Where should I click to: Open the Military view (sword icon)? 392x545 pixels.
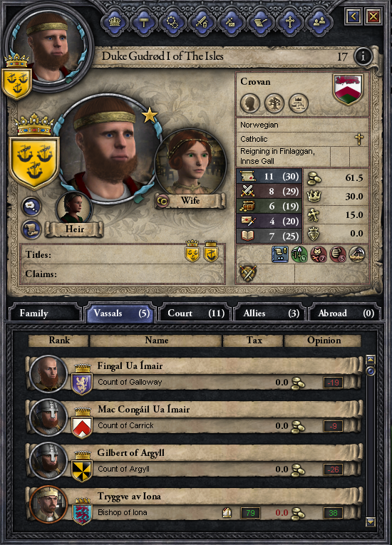coord(202,23)
